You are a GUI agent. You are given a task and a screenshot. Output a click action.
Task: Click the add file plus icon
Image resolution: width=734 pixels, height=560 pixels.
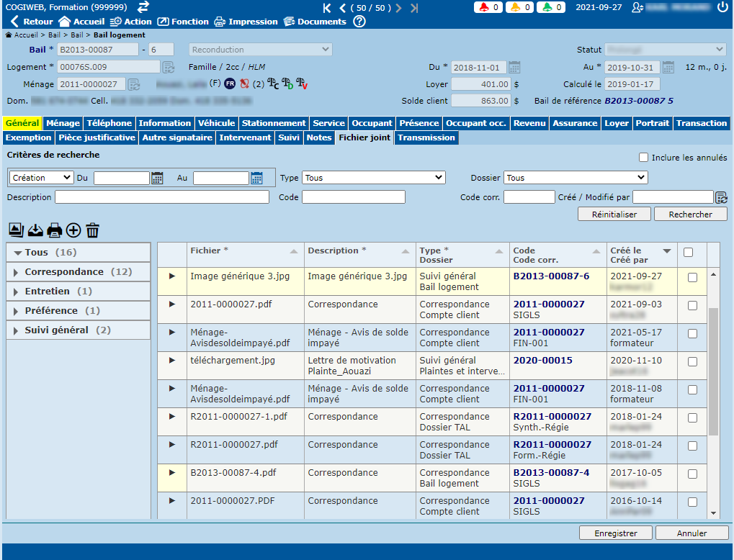tap(73, 230)
